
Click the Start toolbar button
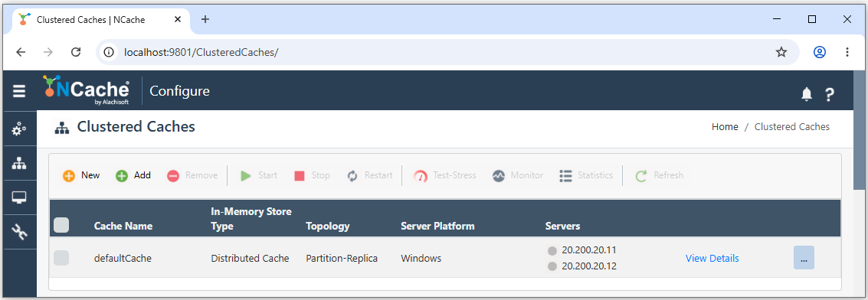(258, 176)
